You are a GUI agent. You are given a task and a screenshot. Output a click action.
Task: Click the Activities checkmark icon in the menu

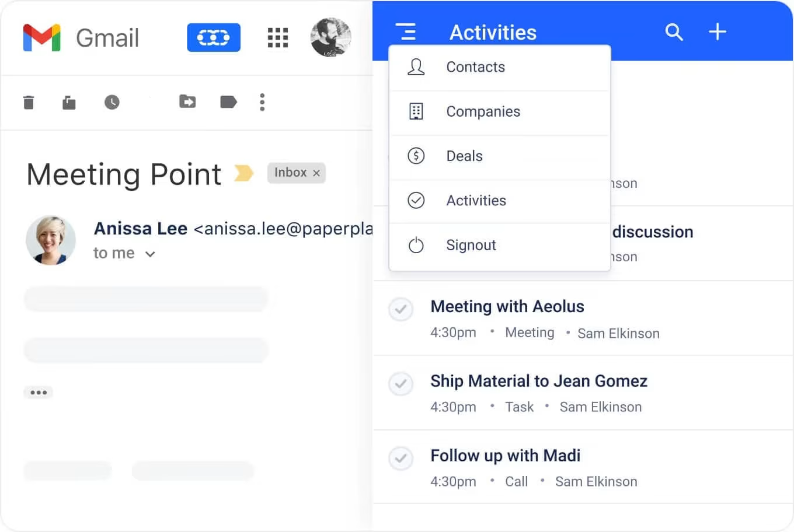[416, 200]
